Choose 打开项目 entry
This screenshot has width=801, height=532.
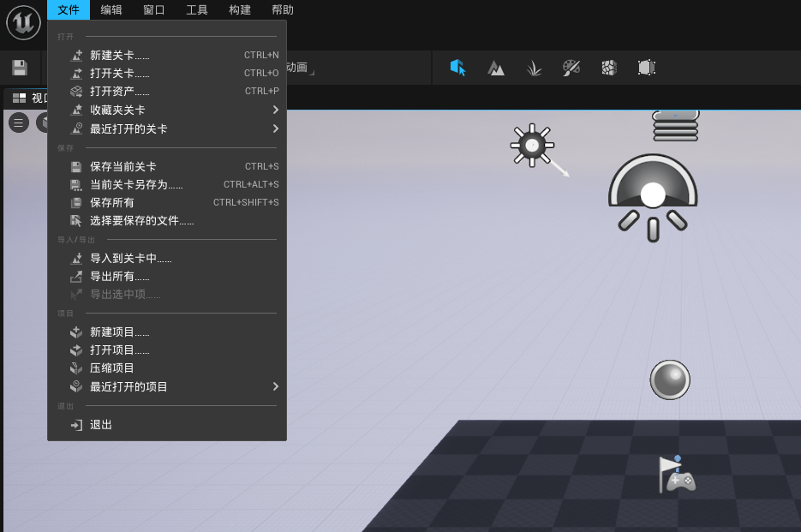click(167, 350)
